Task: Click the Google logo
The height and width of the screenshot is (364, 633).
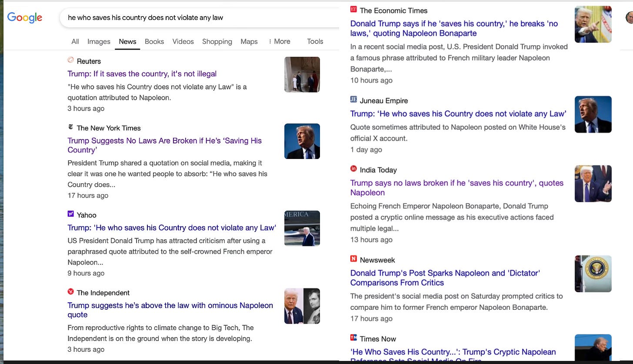Action: pyautogui.click(x=25, y=17)
